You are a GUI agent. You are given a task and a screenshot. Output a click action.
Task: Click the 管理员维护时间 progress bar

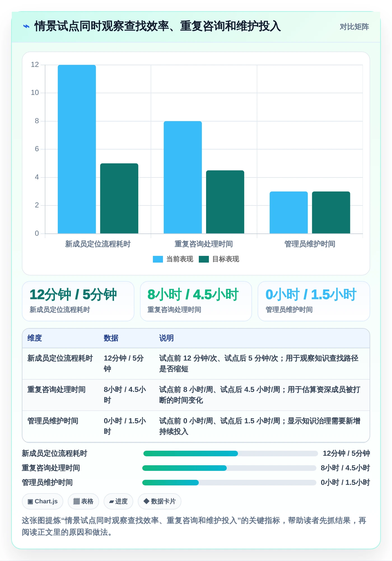coord(229,483)
